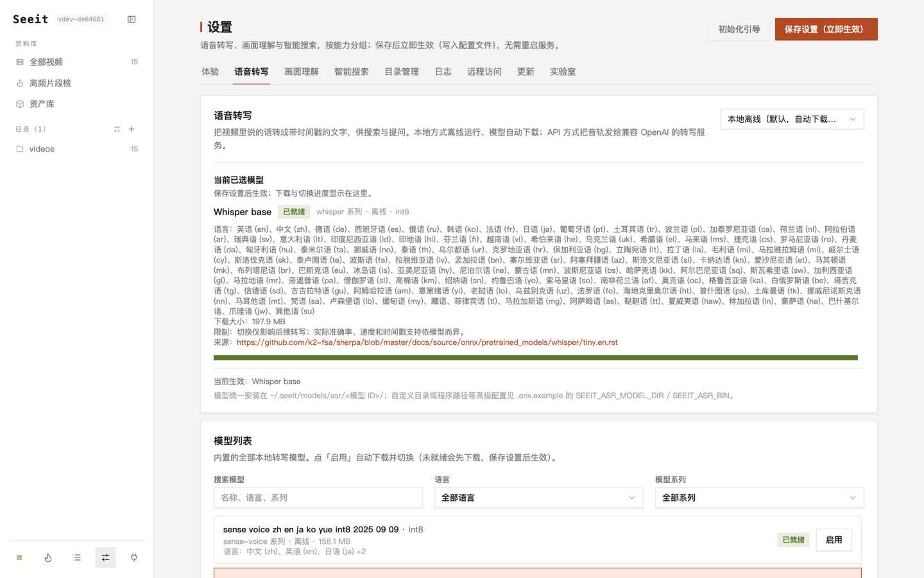Click the vdev-de64681 version tag
Viewport: 924px width, 578px height.
click(x=81, y=19)
